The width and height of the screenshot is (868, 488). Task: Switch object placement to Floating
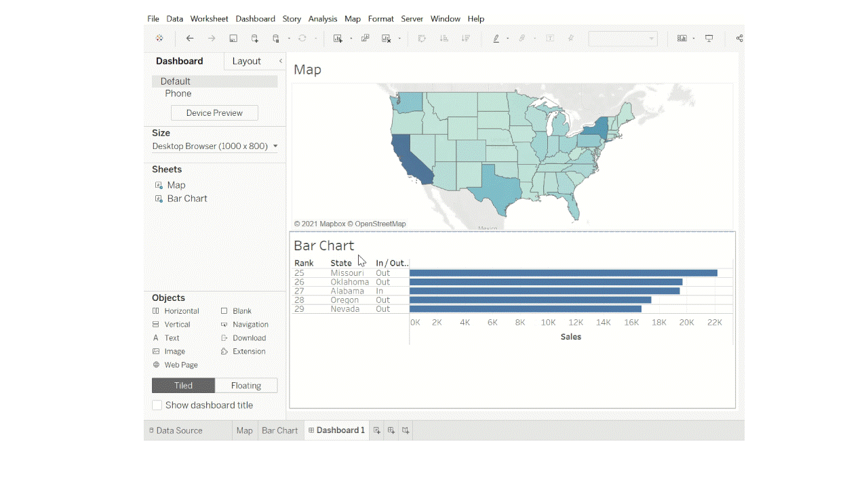[245, 386]
